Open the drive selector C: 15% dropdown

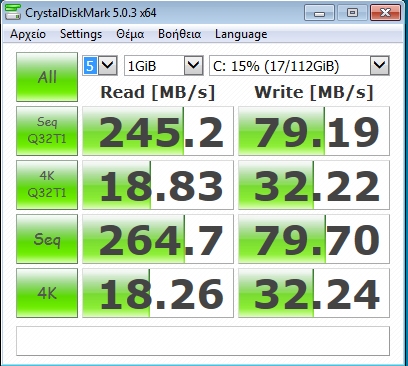[299, 65]
